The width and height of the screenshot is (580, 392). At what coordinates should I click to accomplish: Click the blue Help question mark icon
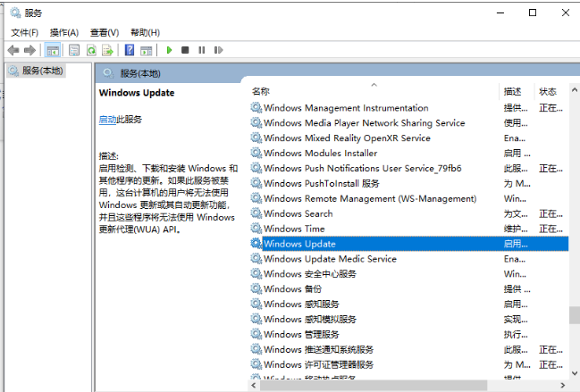click(x=130, y=50)
